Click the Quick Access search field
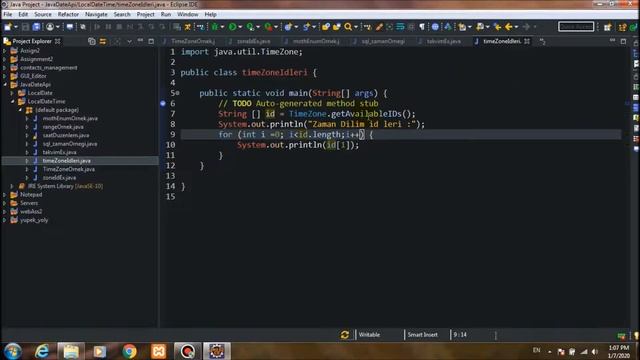 tap(576, 27)
